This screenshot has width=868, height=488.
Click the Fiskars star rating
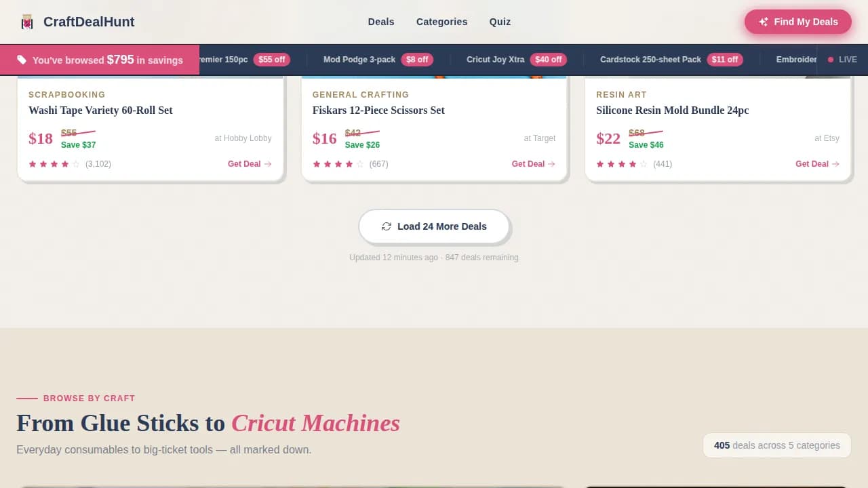pos(338,164)
